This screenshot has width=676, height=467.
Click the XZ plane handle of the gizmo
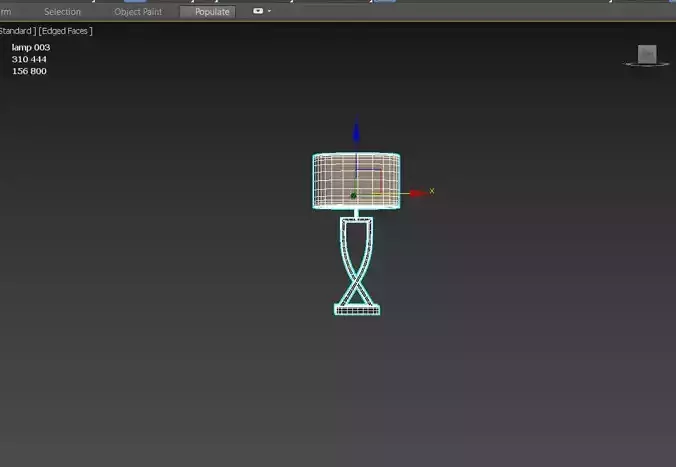pos(369,182)
